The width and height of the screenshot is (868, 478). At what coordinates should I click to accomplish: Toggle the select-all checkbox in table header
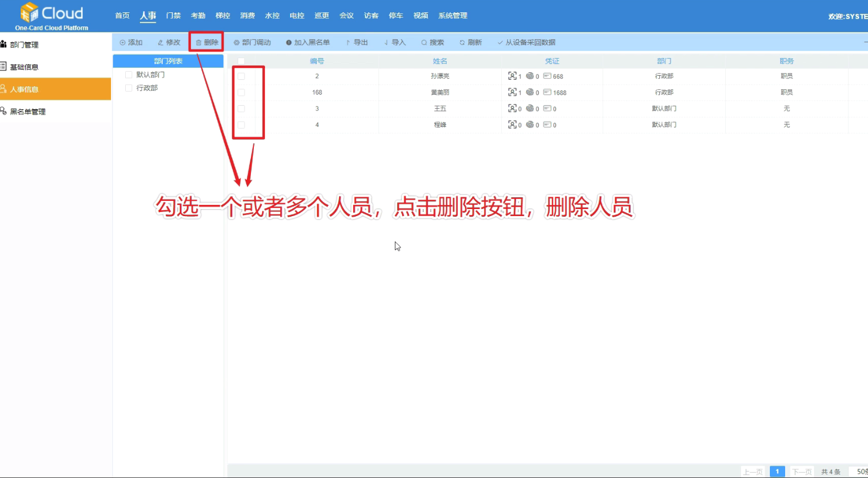click(x=241, y=61)
